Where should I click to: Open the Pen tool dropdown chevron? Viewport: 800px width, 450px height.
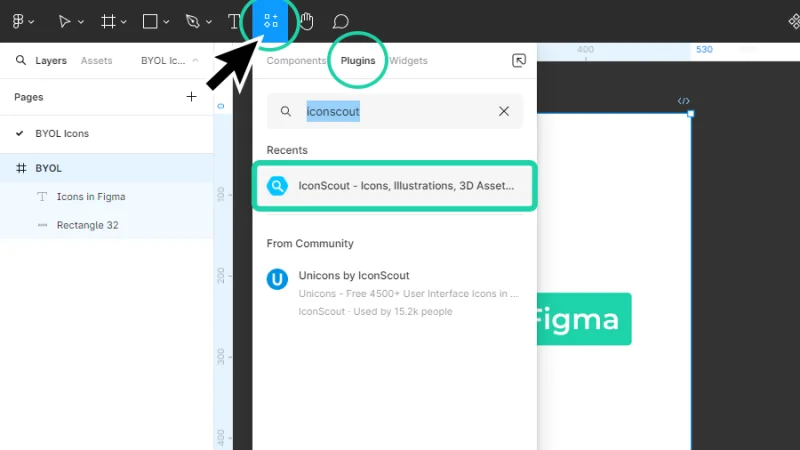(x=209, y=22)
